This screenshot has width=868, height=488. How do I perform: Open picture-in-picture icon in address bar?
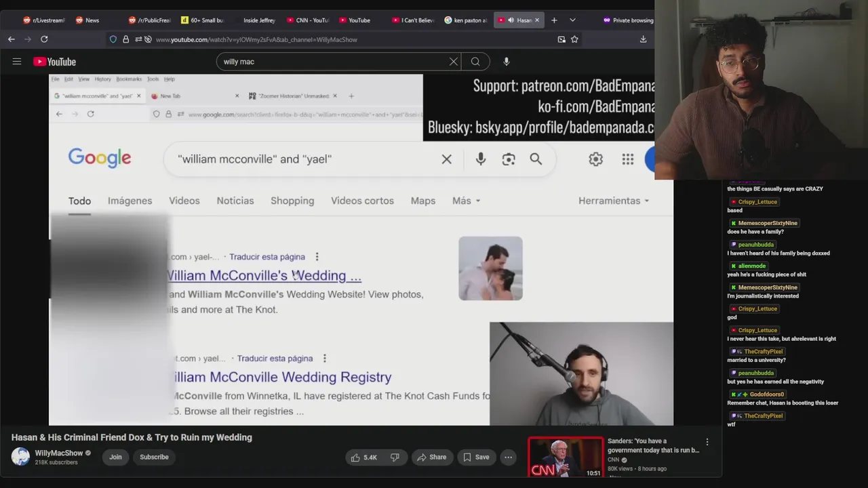tap(561, 39)
